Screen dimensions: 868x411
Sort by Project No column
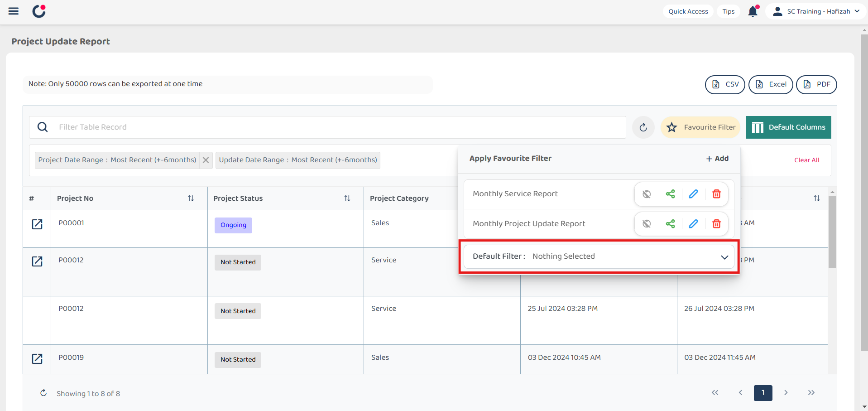(x=191, y=198)
